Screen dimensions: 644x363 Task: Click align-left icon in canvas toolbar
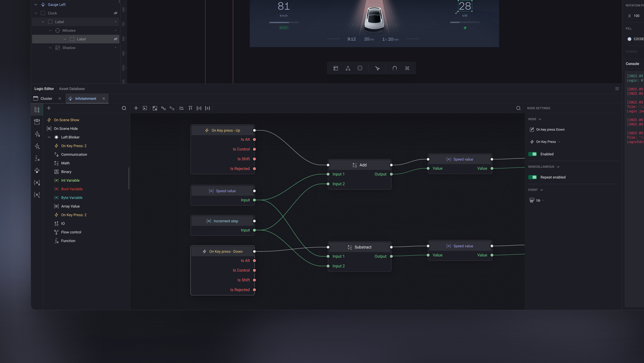click(182, 108)
